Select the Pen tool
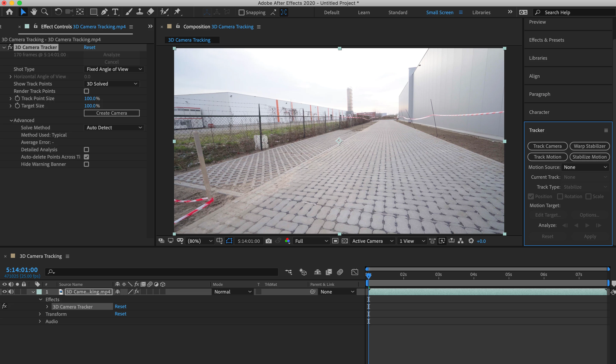Viewport: 616px width, 364px height. click(x=104, y=12)
